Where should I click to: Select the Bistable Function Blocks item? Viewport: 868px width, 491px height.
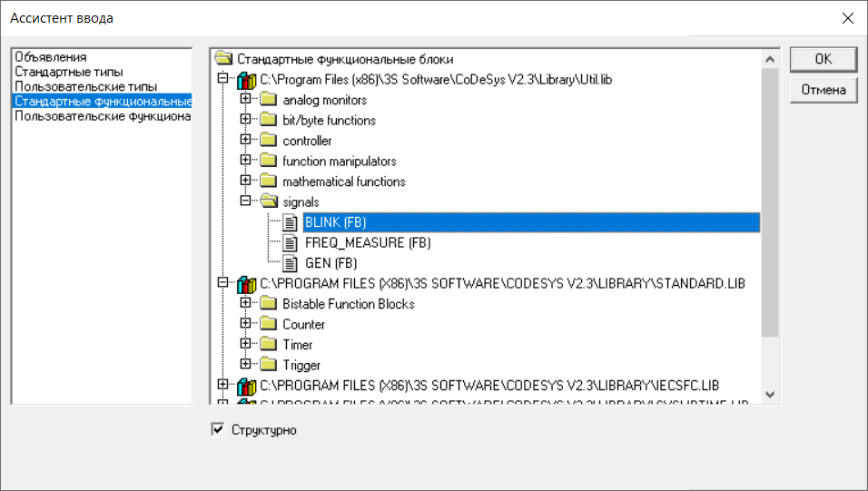(x=348, y=304)
